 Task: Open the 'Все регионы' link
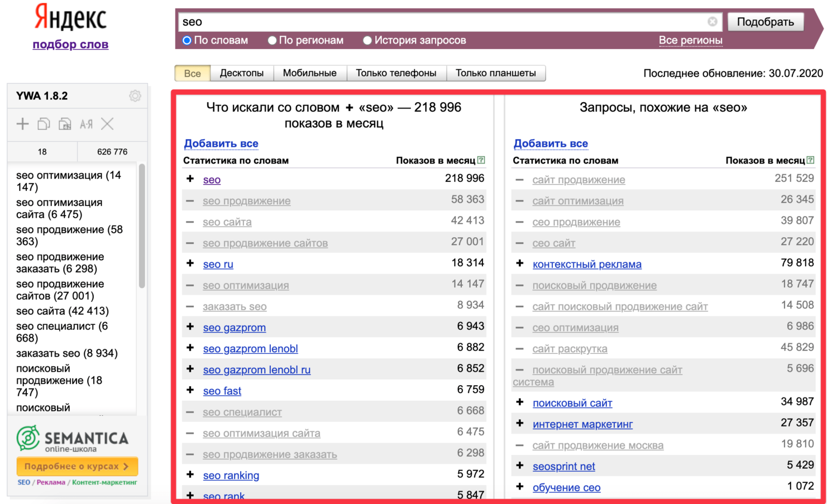[x=691, y=40]
